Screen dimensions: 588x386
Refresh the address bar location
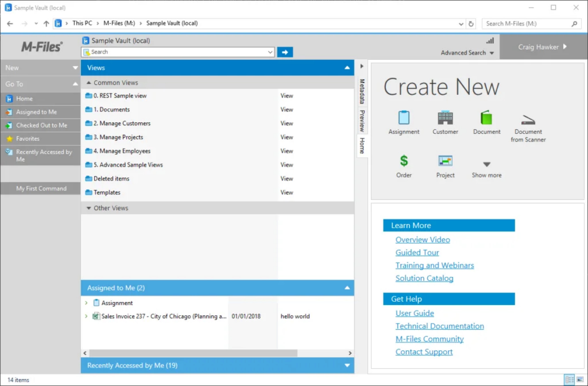click(471, 24)
